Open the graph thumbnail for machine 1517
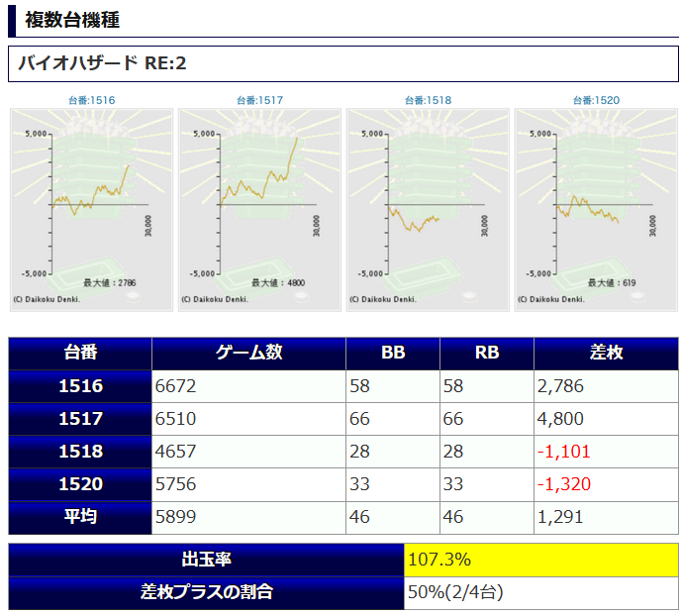Image resolution: width=682 pixels, height=616 pixels. 259,209
